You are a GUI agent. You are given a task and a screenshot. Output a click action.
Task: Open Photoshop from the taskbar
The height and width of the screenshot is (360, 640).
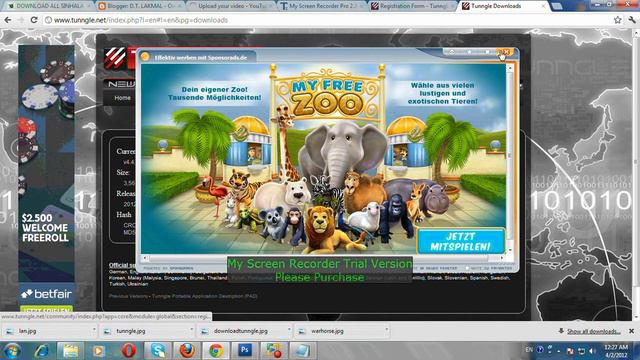(245, 351)
